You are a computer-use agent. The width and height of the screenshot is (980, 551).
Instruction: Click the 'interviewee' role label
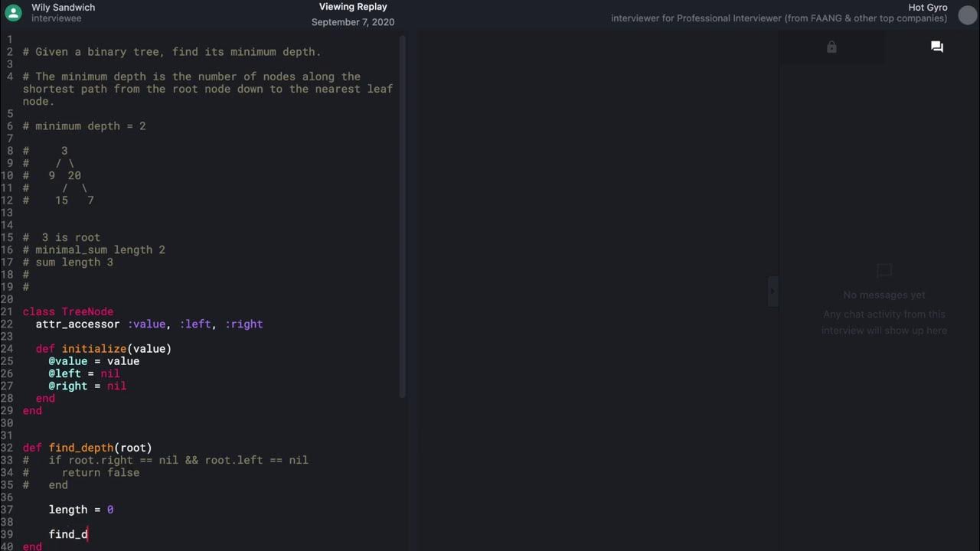(x=56, y=18)
